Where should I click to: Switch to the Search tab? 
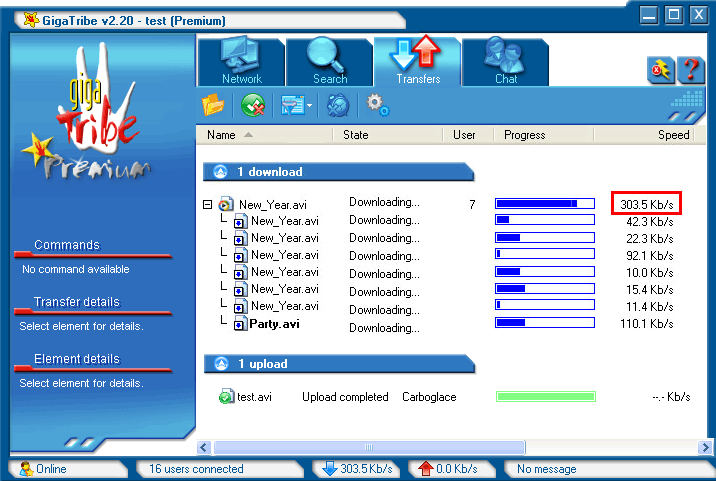tap(330, 62)
